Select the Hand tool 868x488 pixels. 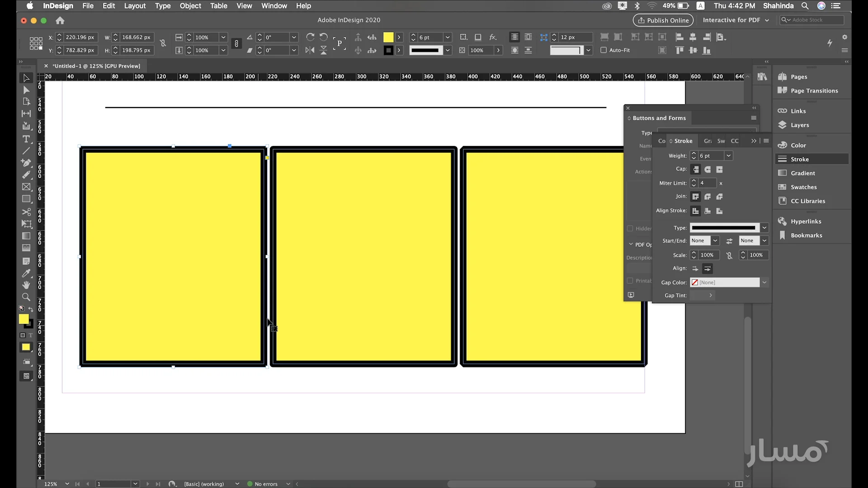click(x=26, y=285)
